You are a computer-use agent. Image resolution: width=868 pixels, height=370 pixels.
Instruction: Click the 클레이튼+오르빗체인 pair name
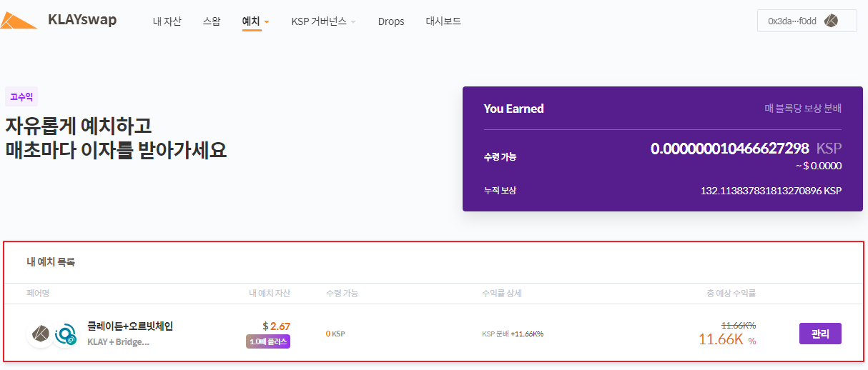[x=130, y=326]
